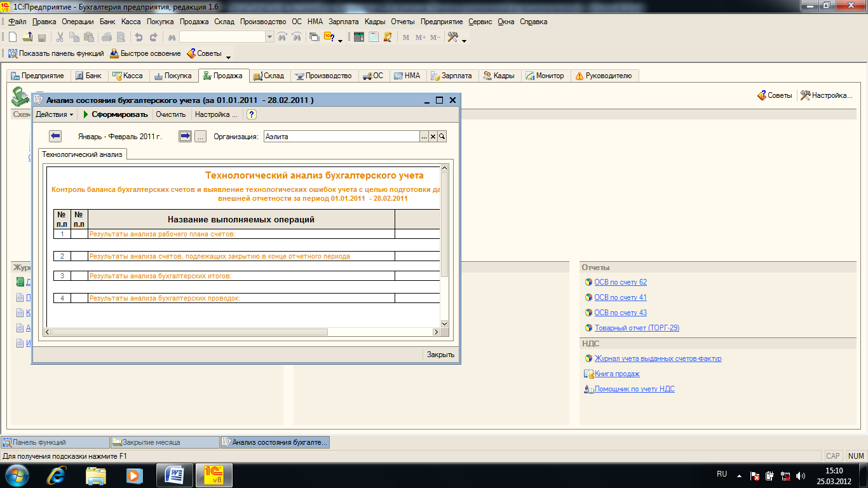This screenshot has width=868, height=488.
Task: Open the Действия dropdown menu
Action: tap(54, 114)
